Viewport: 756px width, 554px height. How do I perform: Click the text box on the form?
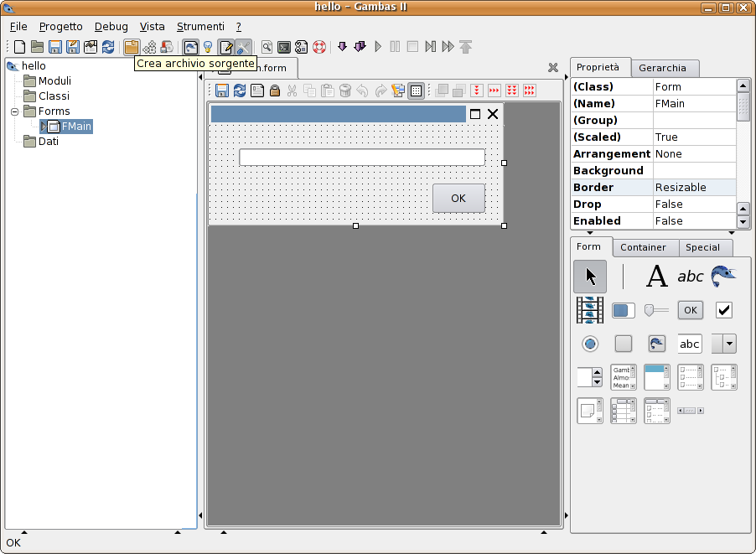(361, 158)
